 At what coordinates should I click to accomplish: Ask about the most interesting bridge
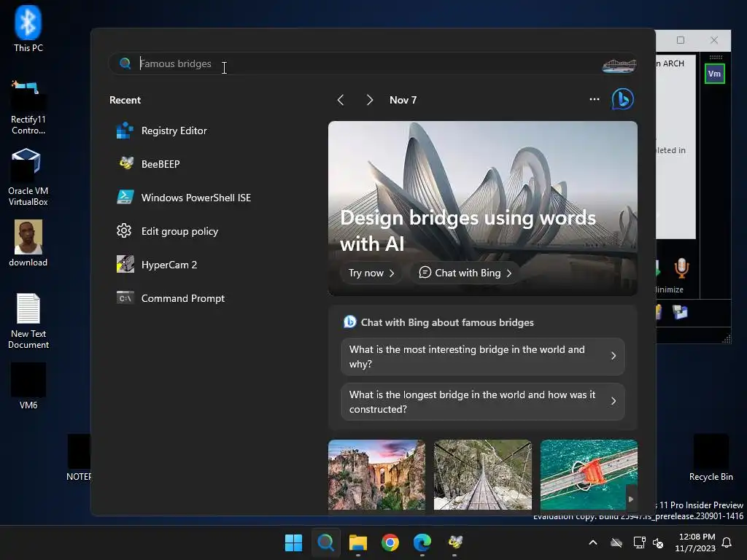click(x=483, y=357)
